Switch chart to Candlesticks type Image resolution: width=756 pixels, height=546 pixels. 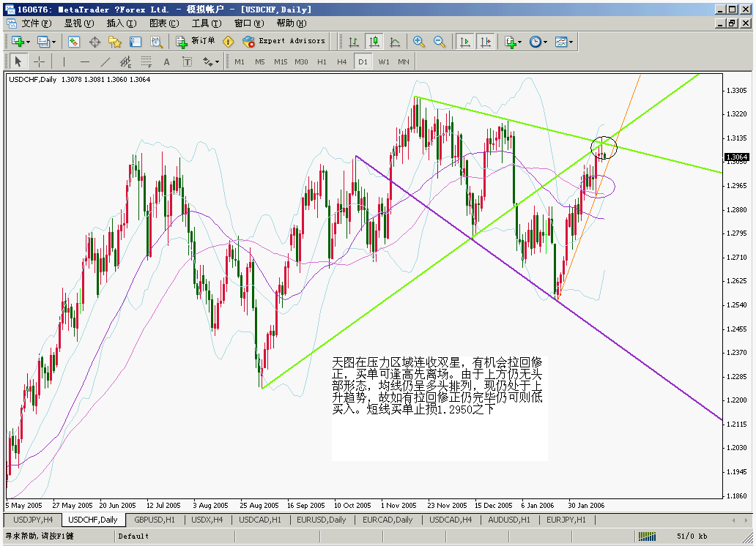point(374,42)
